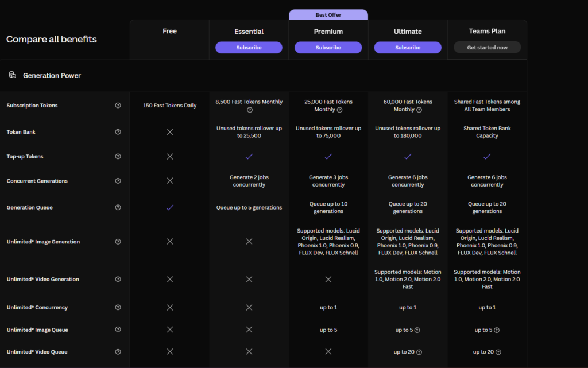Click the Concurrent Generations help icon
Screen dimensions: 588x368
click(x=118, y=181)
